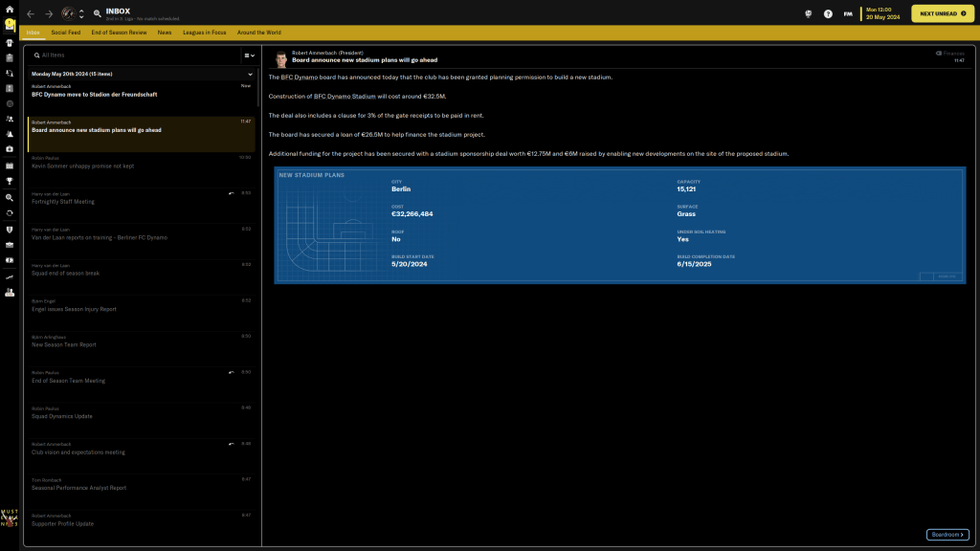This screenshot has width=980, height=551.
Task: Open the FM menu icon
Action: [x=848, y=14]
